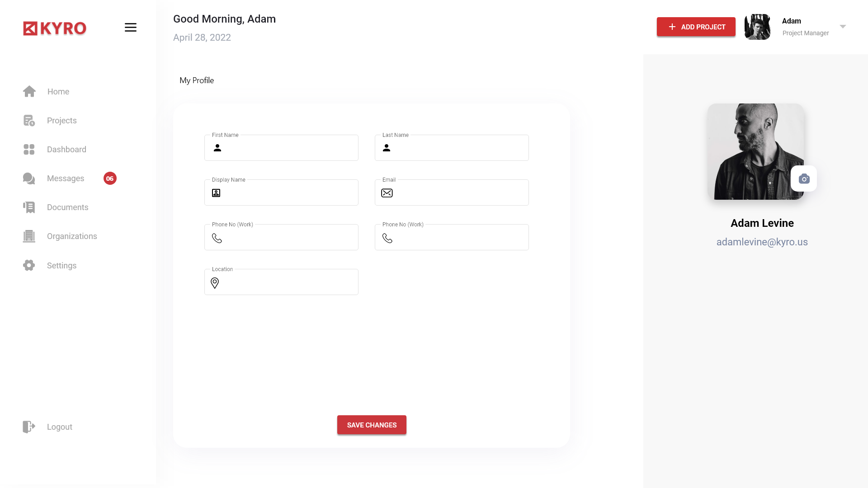The height and width of the screenshot is (488, 868).
Task: Click the Documents sidebar icon
Action: (x=29, y=207)
